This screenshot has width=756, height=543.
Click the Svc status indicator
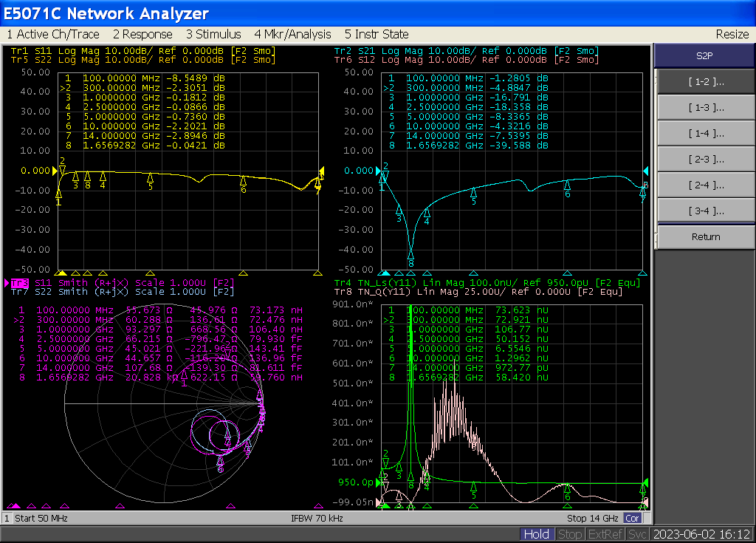click(x=637, y=534)
